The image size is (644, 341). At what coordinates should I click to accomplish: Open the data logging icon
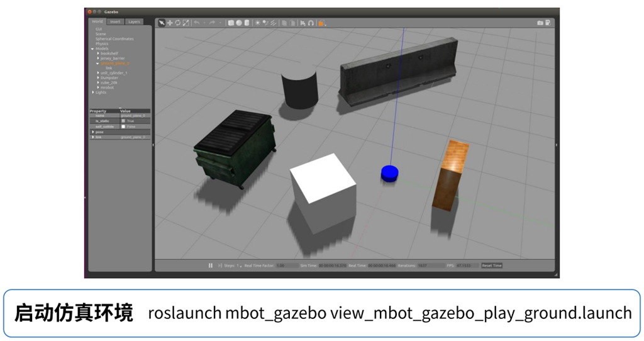pyautogui.click(x=548, y=23)
